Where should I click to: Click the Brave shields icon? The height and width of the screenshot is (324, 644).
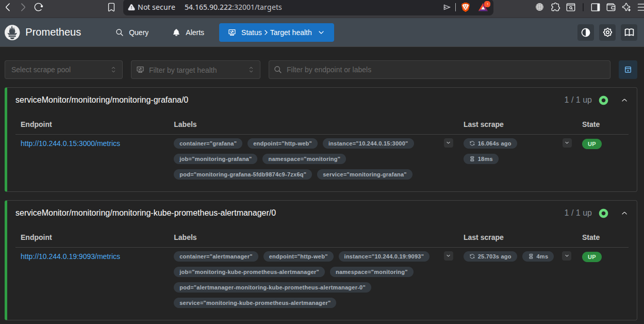(x=465, y=7)
